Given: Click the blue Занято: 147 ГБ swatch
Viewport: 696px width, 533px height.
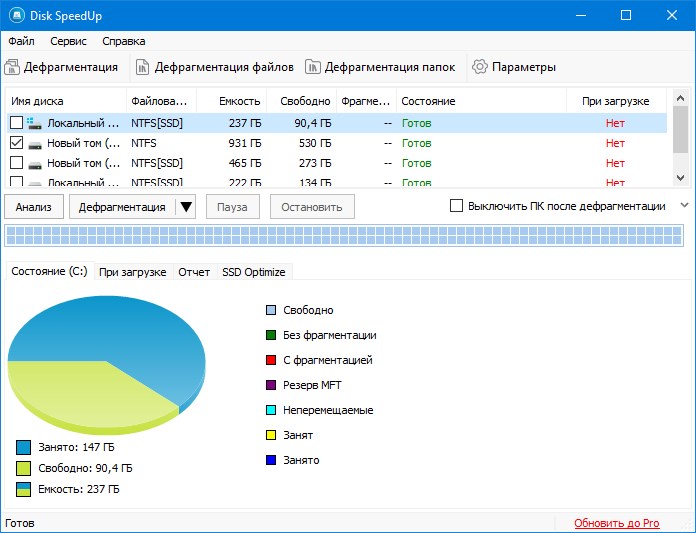Looking at the screenshot, I should point(24,447).
